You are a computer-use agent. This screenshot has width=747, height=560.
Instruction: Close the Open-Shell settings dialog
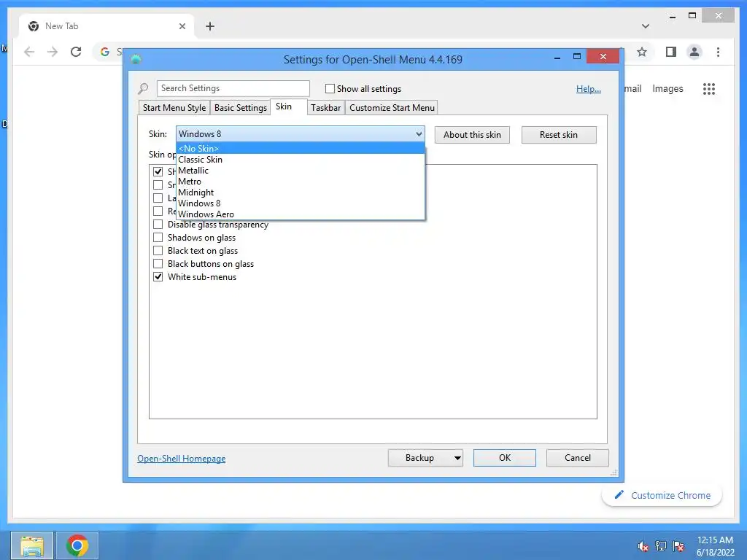603,57
